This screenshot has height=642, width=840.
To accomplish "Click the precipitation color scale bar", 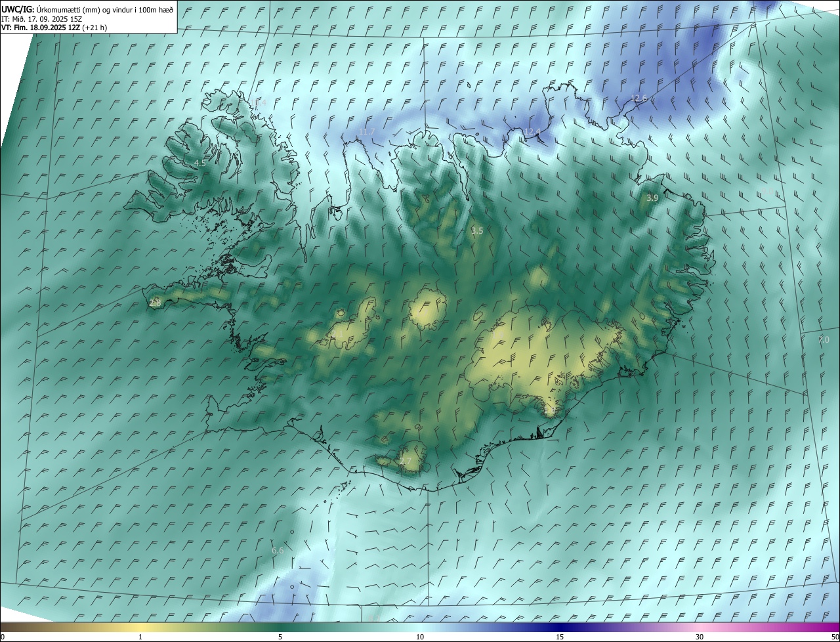I will pyautogui.click(x=420, y=628).
